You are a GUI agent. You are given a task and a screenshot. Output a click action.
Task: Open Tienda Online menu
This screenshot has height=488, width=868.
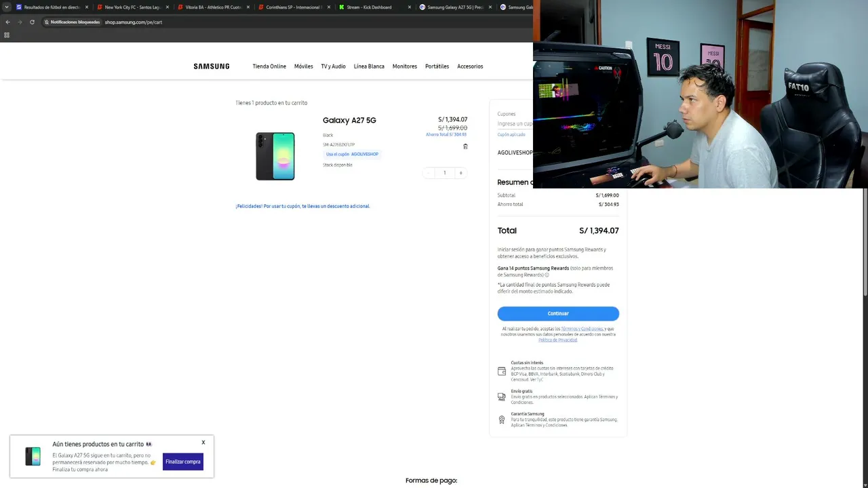click(269, 66)
